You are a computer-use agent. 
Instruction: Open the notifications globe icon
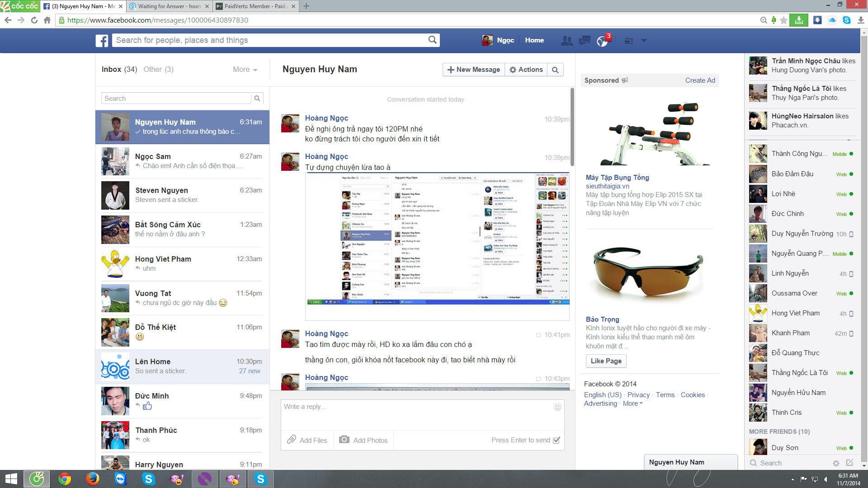tap(602, 41)
